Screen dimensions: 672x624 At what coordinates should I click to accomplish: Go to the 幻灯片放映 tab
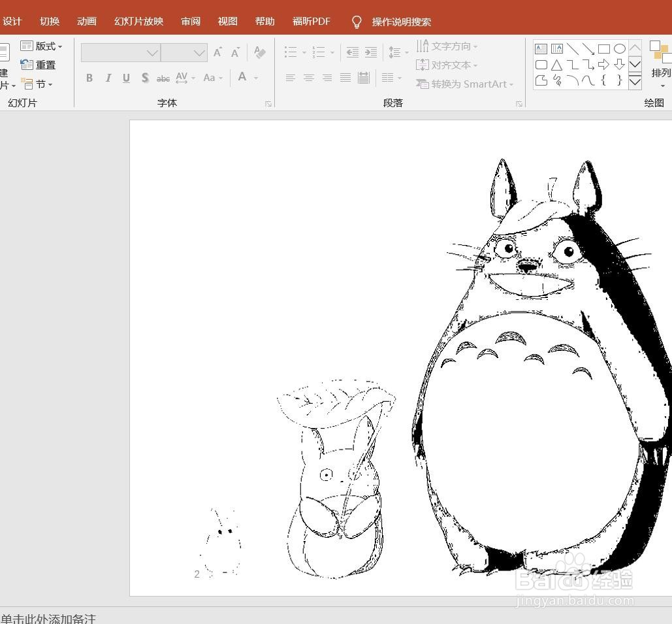tap(138, 22)
